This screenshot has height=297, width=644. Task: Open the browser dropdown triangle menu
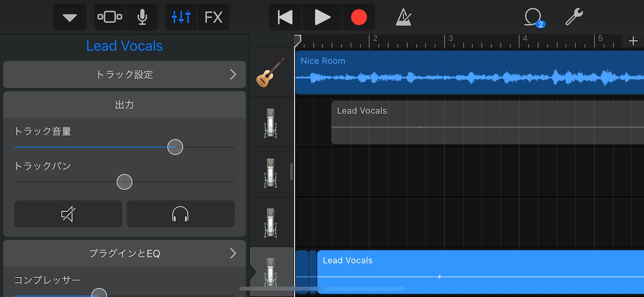click(x=70, y=17)
